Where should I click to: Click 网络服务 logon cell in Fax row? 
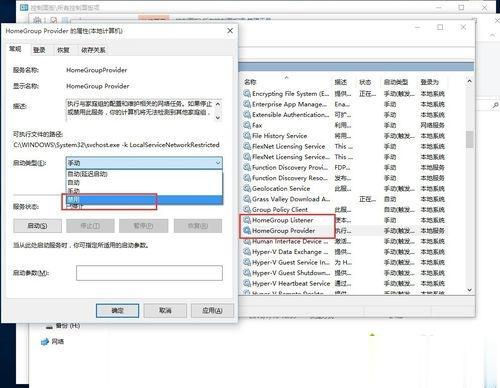pyautogui.click(x=433, y=125)
